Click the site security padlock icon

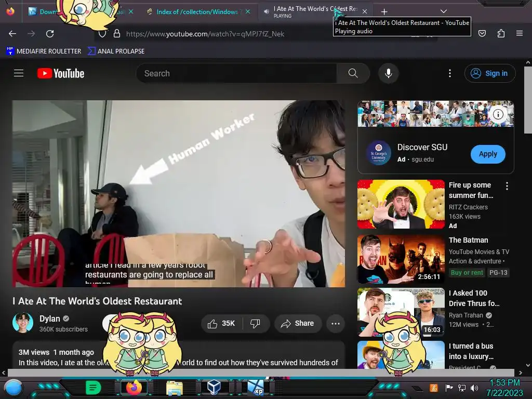117,34
